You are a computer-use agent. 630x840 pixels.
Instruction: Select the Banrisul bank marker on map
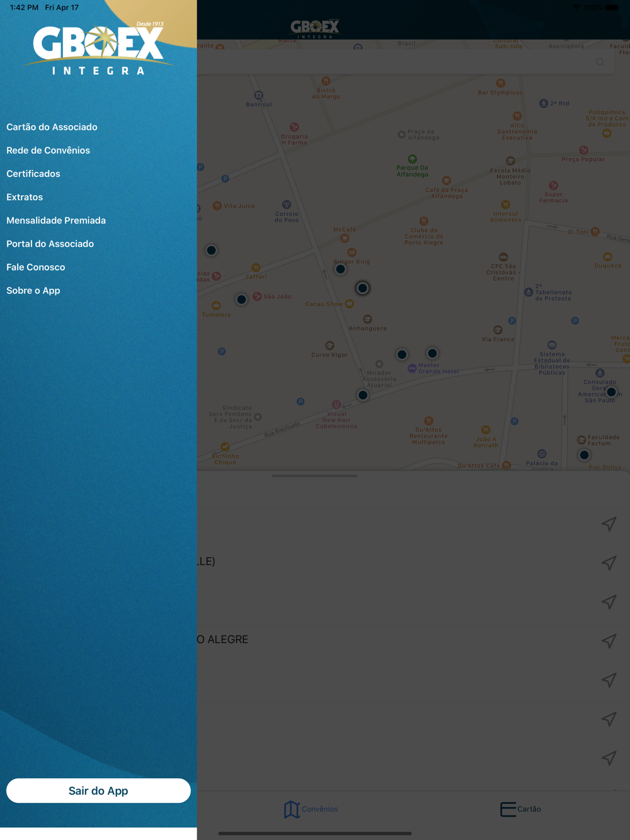pos(258,96)
